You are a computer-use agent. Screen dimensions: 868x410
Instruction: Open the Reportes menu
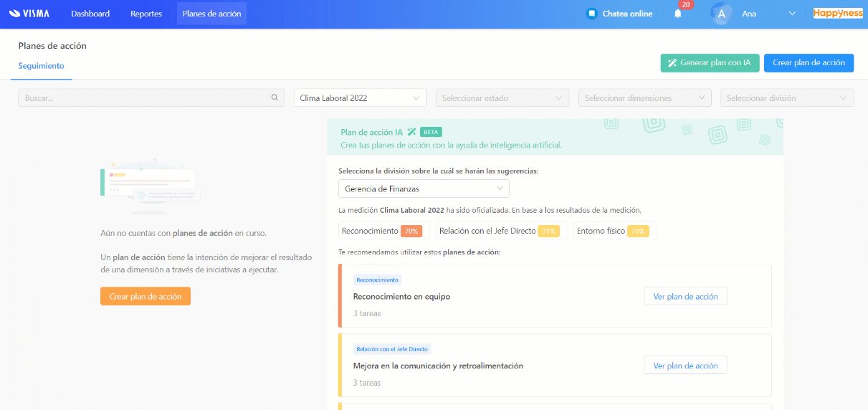tap(146, 14)
